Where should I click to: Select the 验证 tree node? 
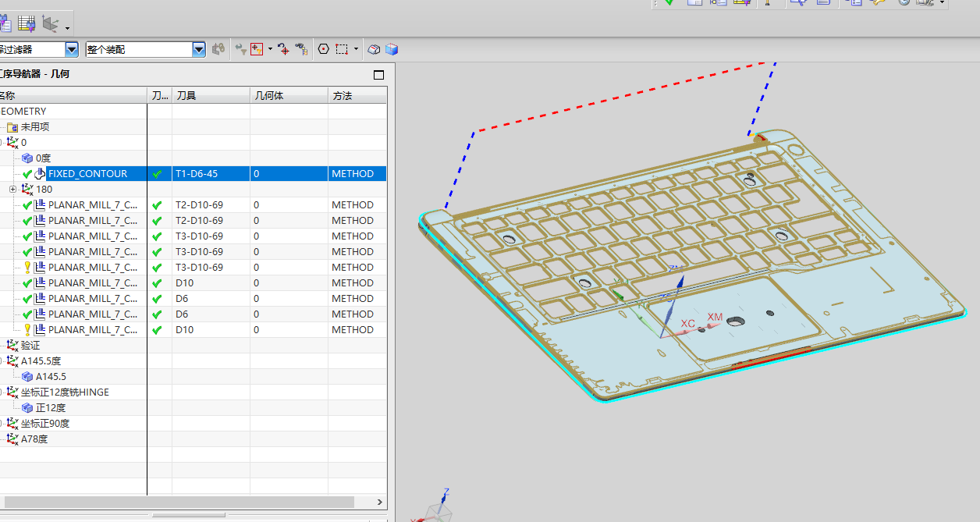[30, 346]
